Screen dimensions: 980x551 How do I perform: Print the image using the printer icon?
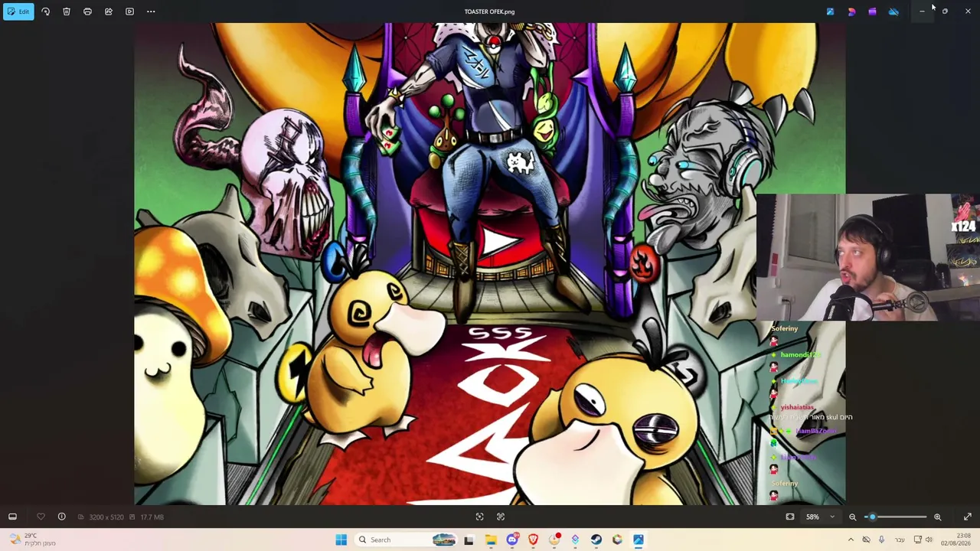(87, 11)
